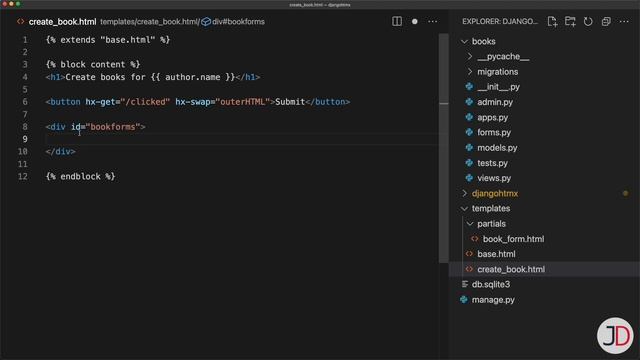Open db.sqlite3 file

point(491,284)
